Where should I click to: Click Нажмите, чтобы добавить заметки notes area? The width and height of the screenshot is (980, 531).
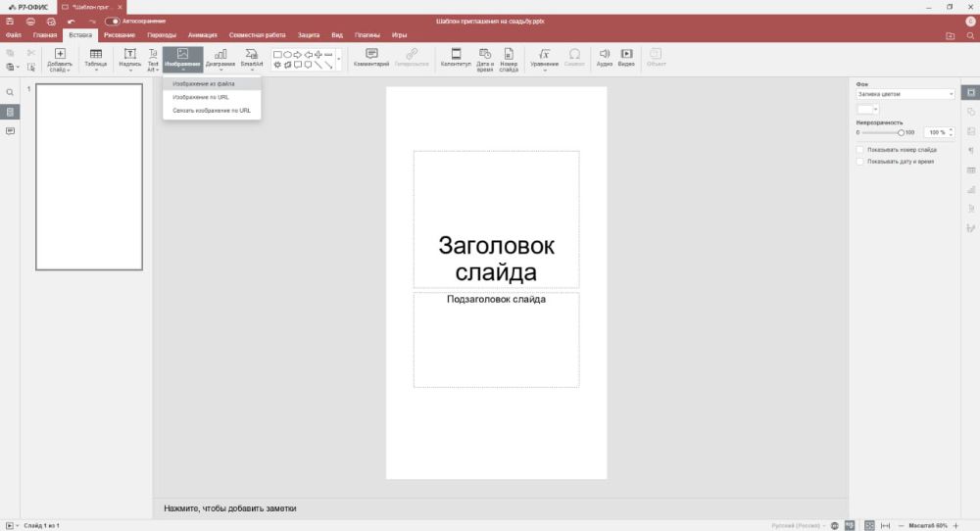(x=230, y=508)
